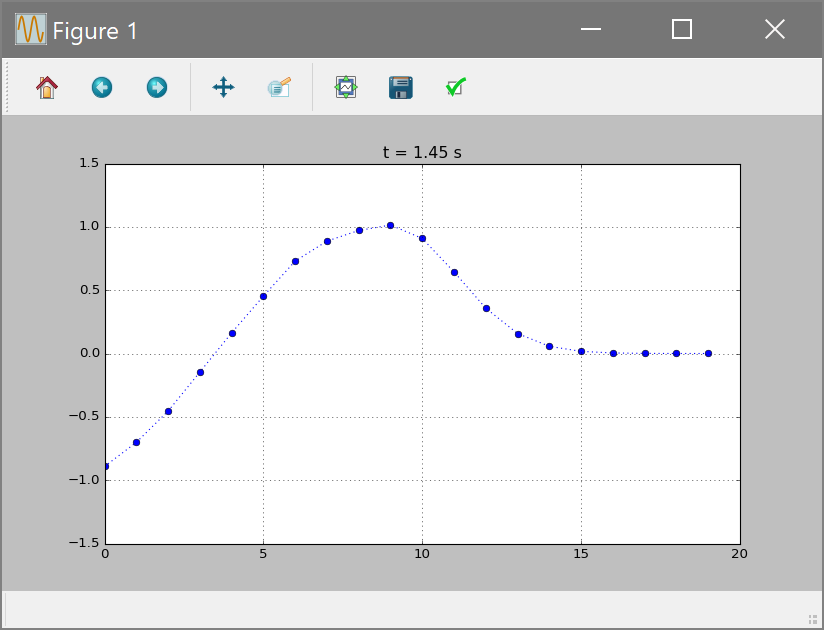Save the figure with the floppy disk icon
This screenshot has width=824, height=630.
[x=401, y=87]
